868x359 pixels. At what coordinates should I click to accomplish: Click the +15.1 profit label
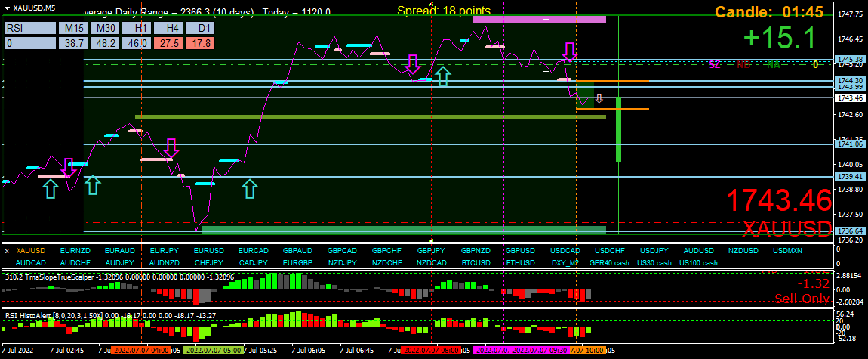tap(779, 39)
